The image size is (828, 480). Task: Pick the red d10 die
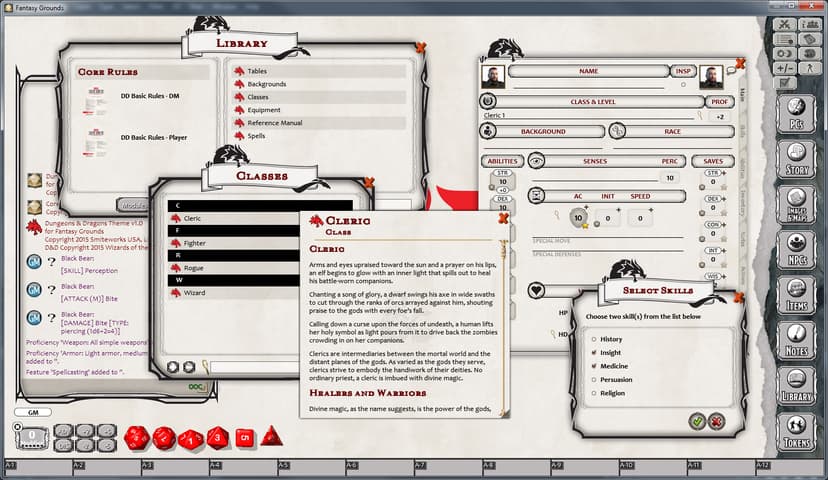pyautogui.click(x=191, y=439)
